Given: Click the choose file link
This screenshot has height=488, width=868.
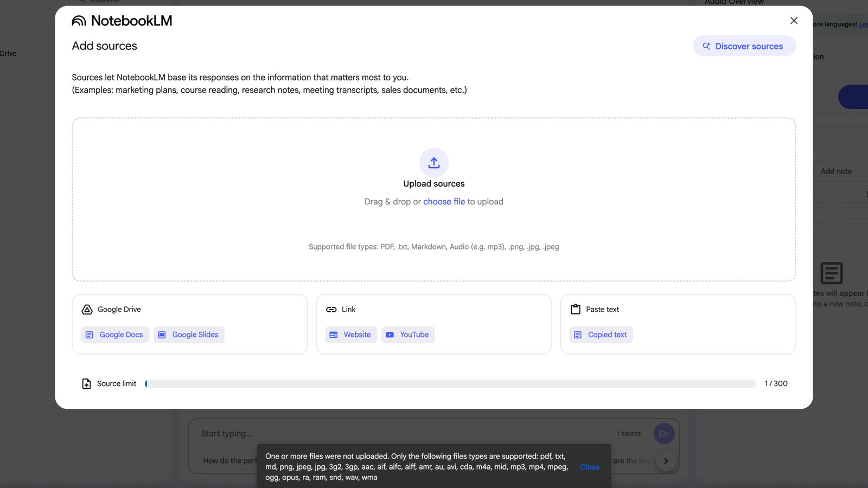Looking at the screenshot, I should pyautogui.click(x=444, y=201).
